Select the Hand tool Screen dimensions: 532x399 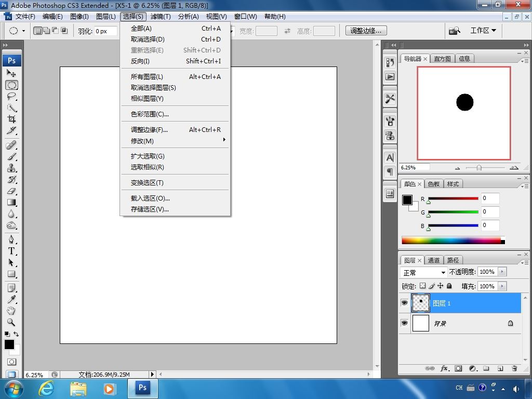pyautogui.click(x=11, y=311)
